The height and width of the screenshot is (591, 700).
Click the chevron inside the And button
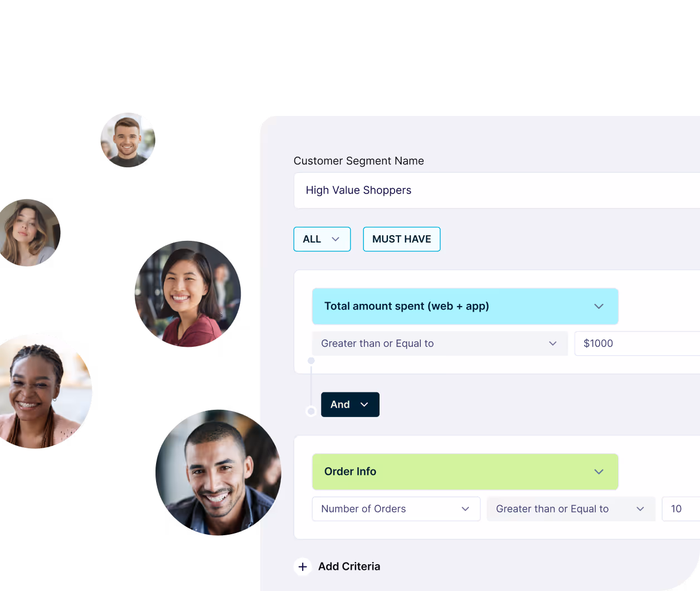(x=364, y=405)
